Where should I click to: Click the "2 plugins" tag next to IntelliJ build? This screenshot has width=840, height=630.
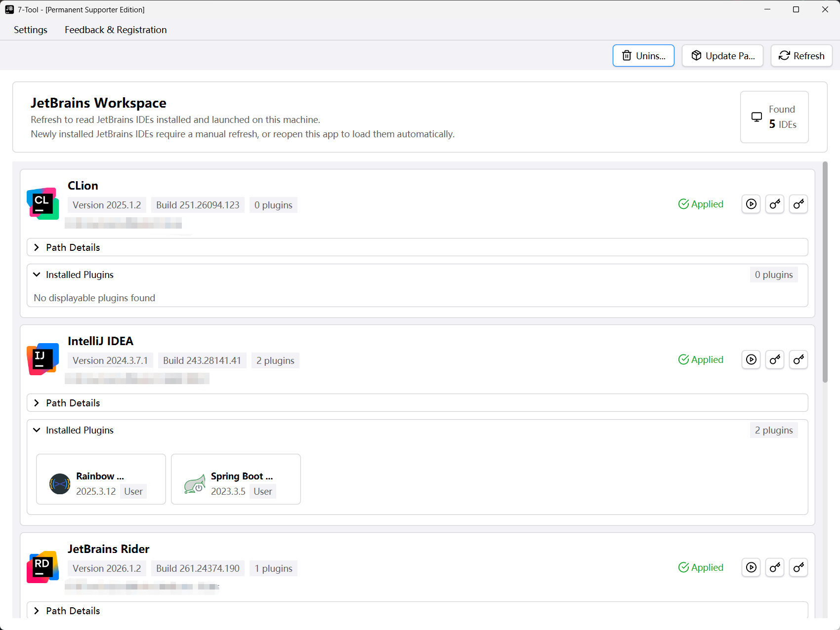pyautogui.click(x=275, y=360)
